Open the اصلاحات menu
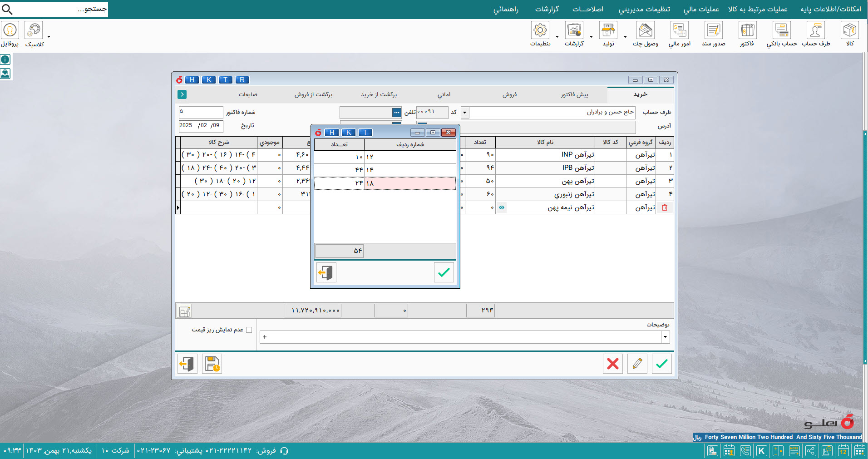 pyautogui.click(x=587, y=9)
